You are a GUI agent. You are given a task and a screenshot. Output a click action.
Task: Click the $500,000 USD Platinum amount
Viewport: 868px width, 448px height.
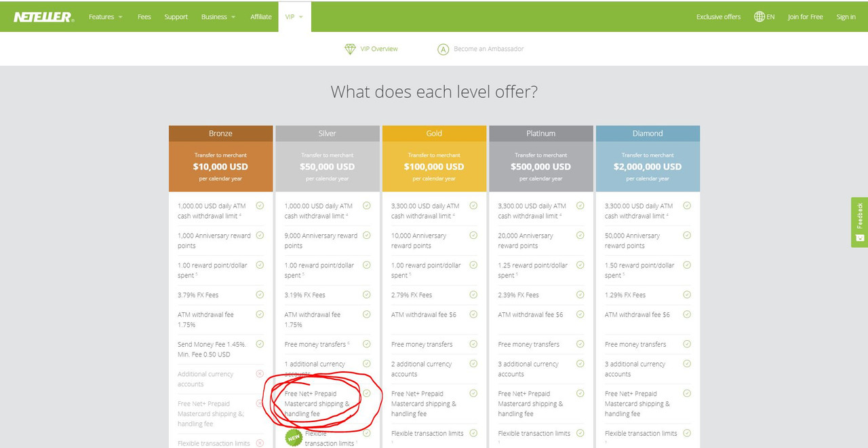[541, 166]
